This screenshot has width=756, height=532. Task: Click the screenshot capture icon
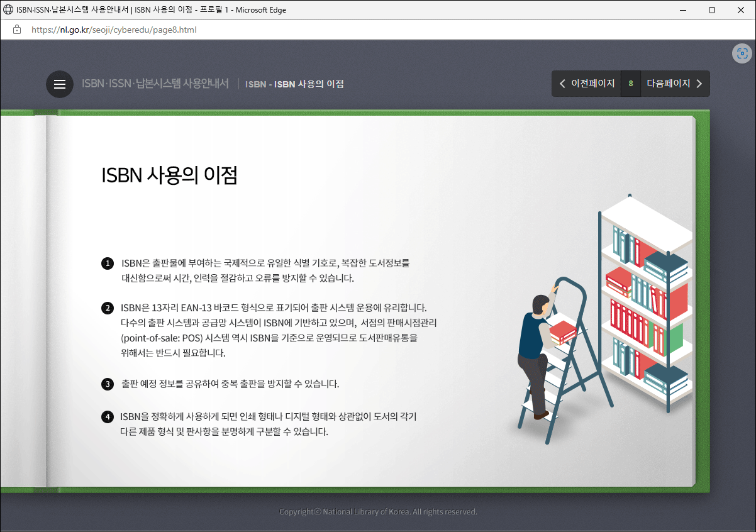pyautogui.click(x=742, y=53)
